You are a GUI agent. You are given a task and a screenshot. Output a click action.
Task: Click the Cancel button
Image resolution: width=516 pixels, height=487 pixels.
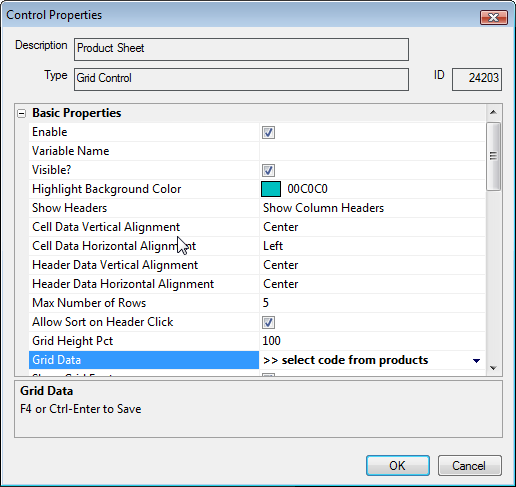pos(469,465)
